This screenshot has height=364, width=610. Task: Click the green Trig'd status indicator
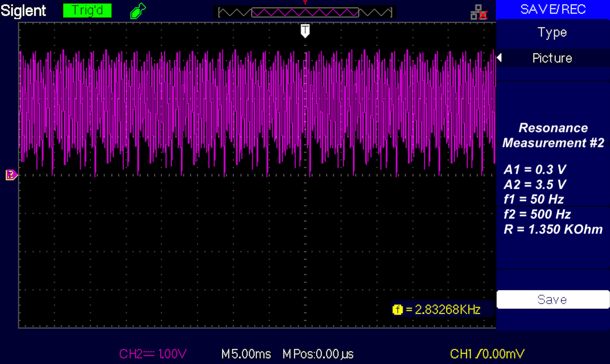[x=87, y=10]
